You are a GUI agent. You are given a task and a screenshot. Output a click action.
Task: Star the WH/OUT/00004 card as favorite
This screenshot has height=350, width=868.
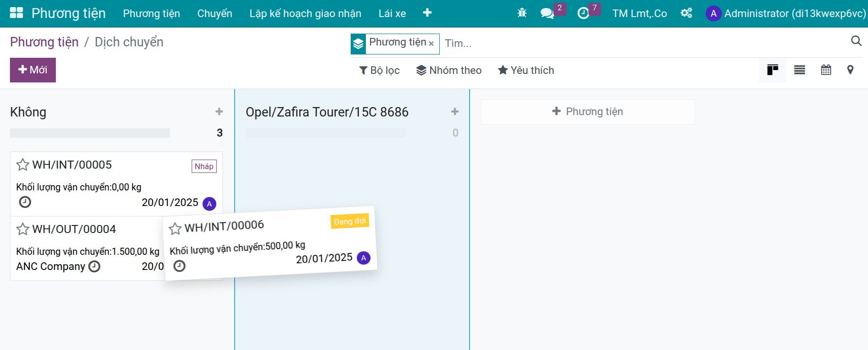23,229
